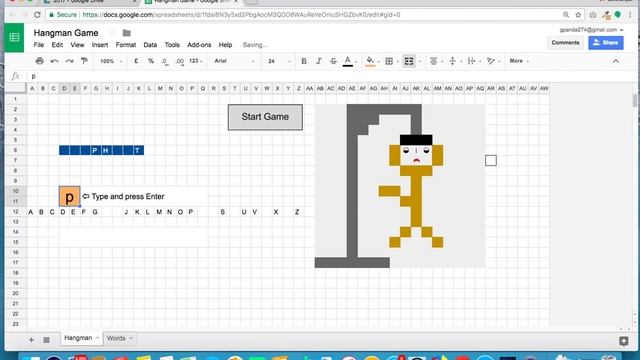640x360 pixels.
Task: Click the Merge cells icon
Action: click(409, 61)
